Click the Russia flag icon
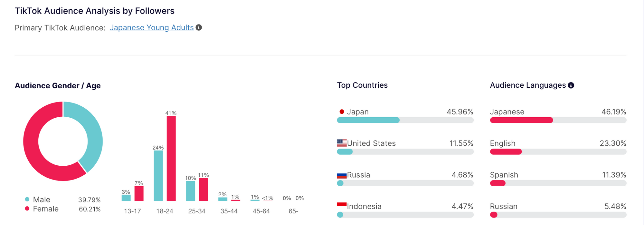The image size is (644, 225). click(x=342, y=175)
